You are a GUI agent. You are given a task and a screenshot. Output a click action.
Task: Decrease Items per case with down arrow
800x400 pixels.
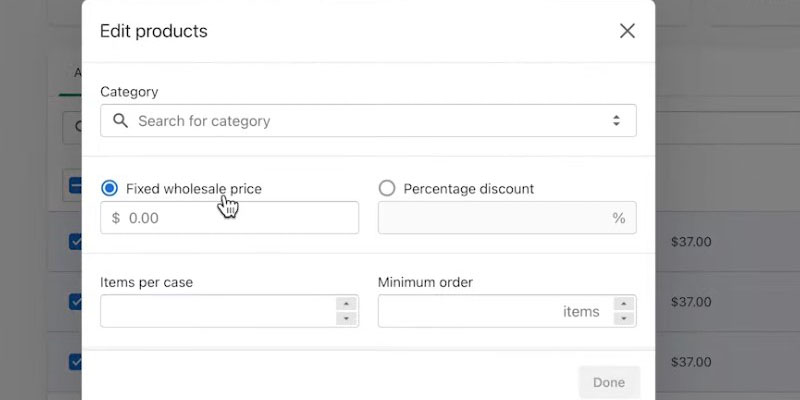tap(347, 319)
